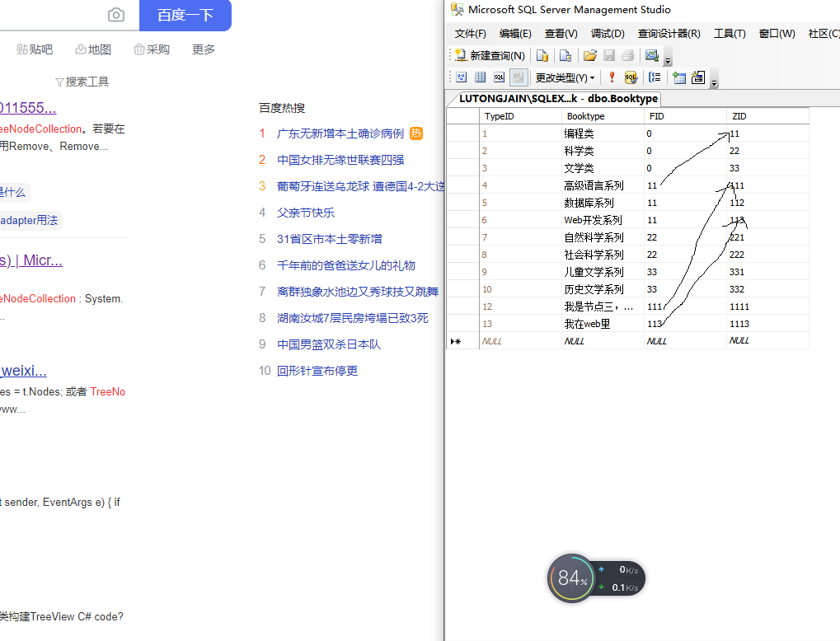Select the cell containing 编程类
The image size is (840, 641).
click(603, 133)
